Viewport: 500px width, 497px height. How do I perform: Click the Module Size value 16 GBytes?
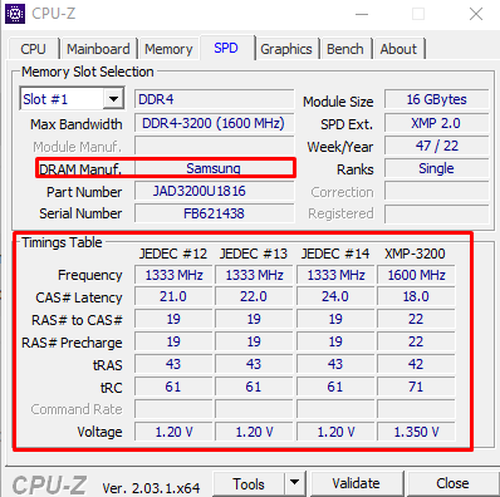[436, 99]
